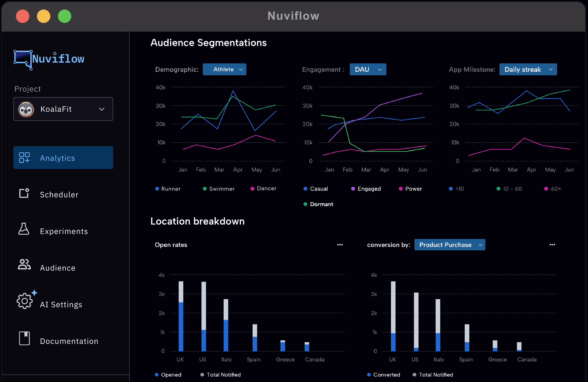The width and height of the screenshot is (588, 382).
Task: Click the Documentation bookmark icon
Action: [x=24, y=338]
